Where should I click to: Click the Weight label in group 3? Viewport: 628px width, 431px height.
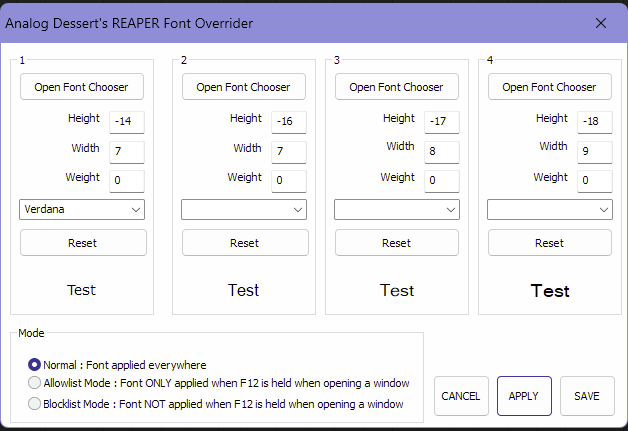(398, 177)
